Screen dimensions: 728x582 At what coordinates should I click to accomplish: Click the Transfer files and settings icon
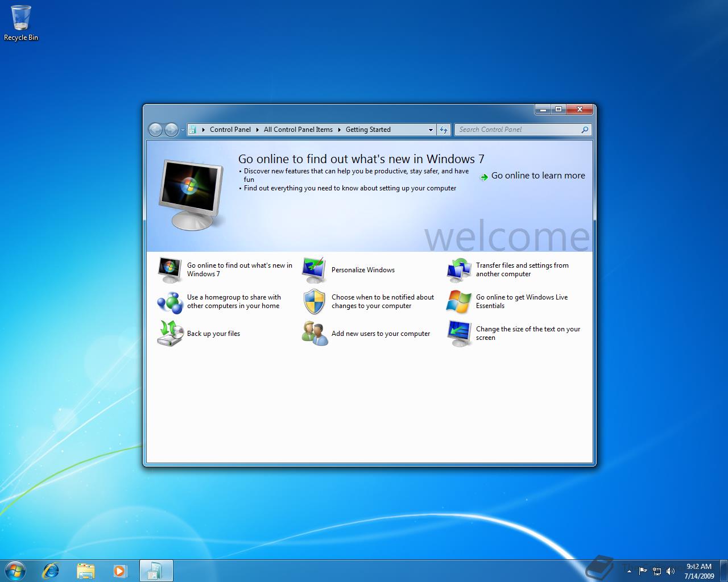point(458,270)
